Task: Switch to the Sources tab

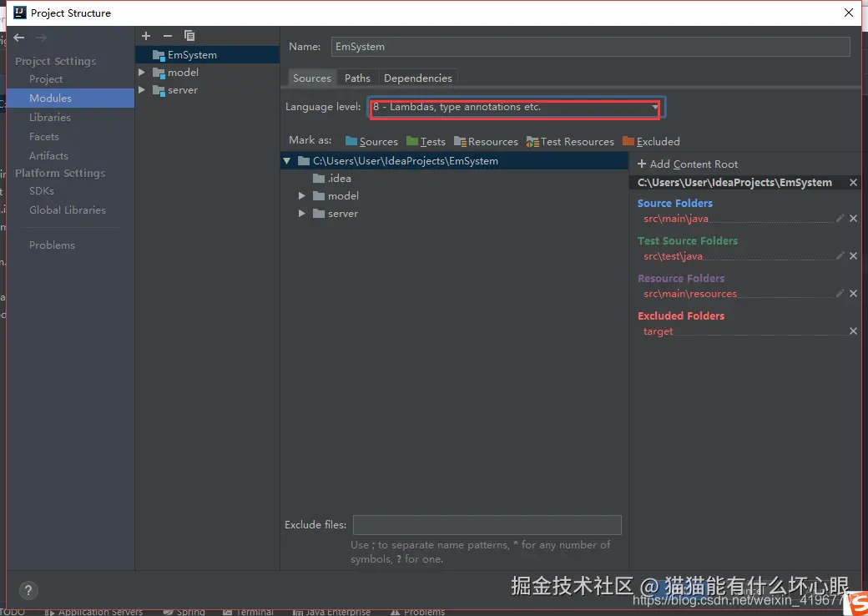Action: [x=312, y=78]
